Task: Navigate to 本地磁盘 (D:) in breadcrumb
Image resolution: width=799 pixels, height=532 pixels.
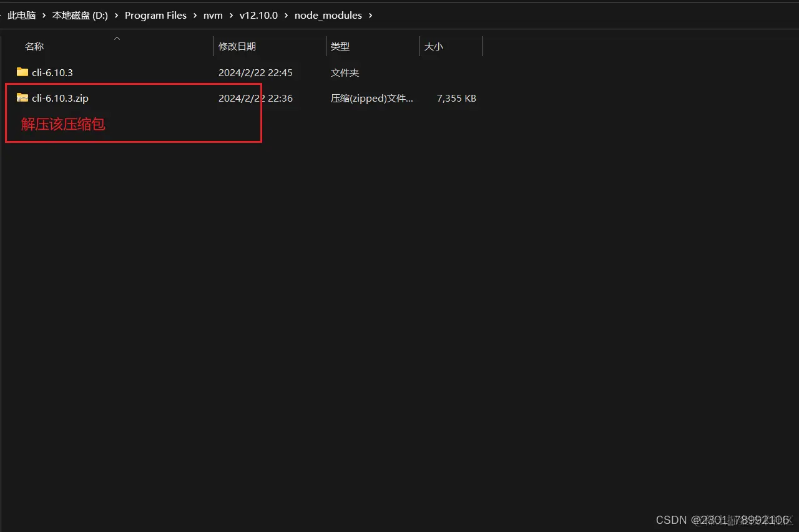Action: 80,15
